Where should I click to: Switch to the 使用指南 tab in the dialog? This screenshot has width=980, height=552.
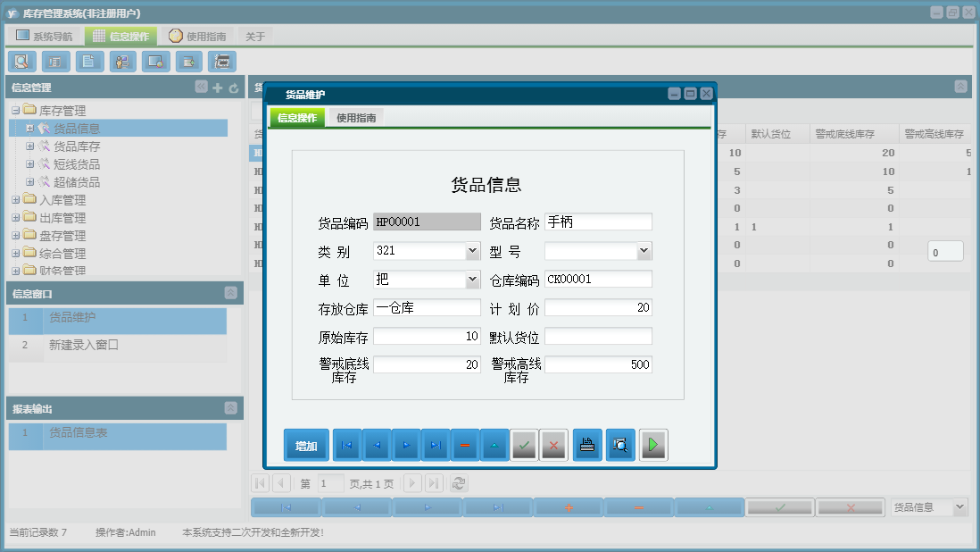pyautogui.click(x=353, y=116)
